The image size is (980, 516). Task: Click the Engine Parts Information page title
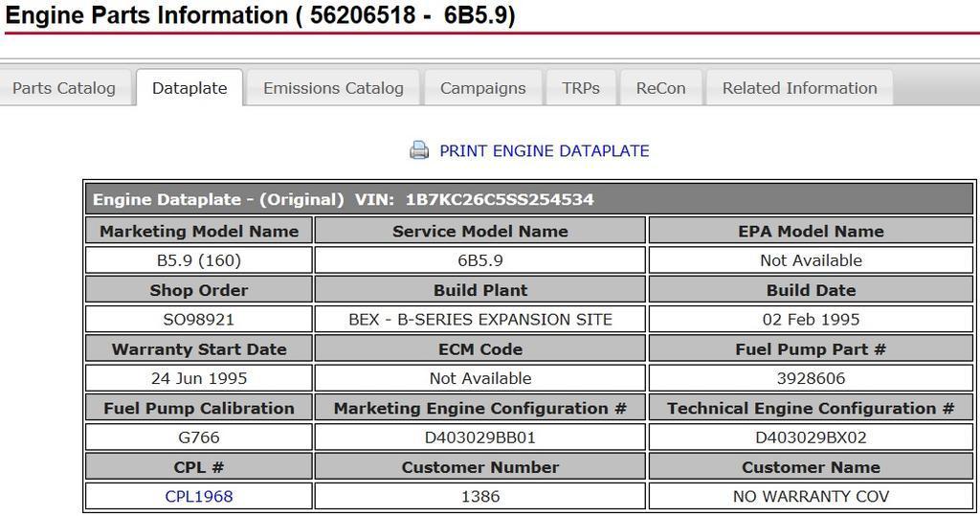pos(260,16)
